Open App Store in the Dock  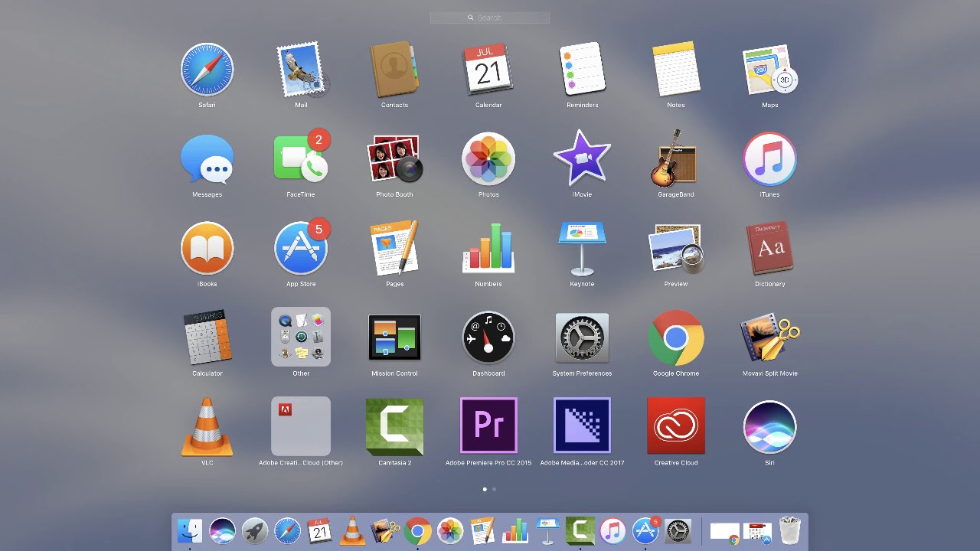[645, 531]
